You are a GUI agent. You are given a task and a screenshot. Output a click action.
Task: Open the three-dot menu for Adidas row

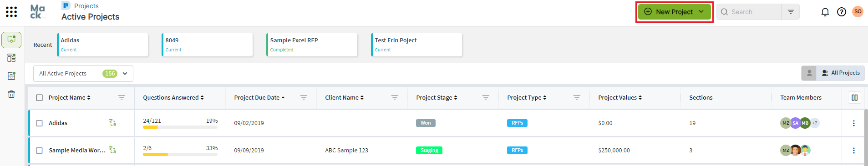coord(853,123)
